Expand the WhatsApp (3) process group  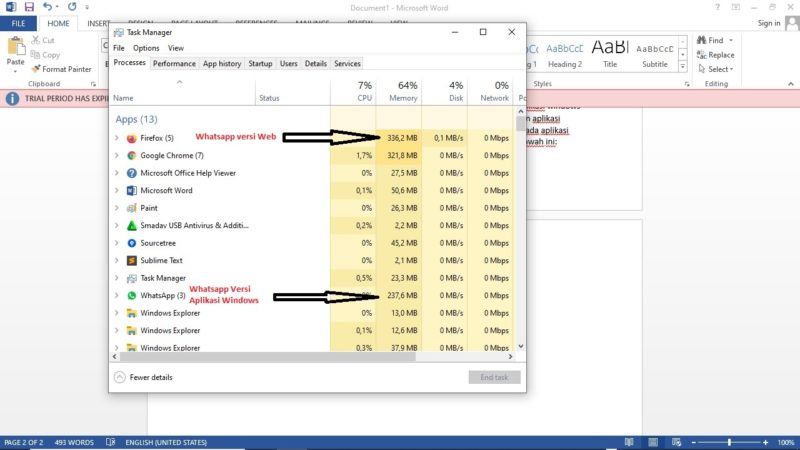[117, 295]
